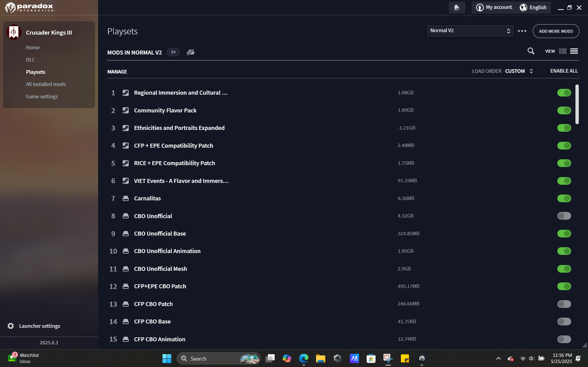The height and width of the screenshot is (367, 588).
Task: Click Enable All mods
Action: click(564, 71)
